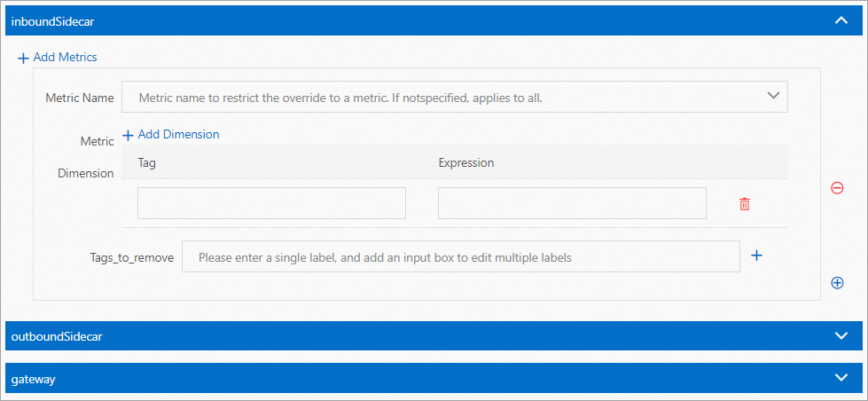Click the Add Dimension link text

(178, 135)
